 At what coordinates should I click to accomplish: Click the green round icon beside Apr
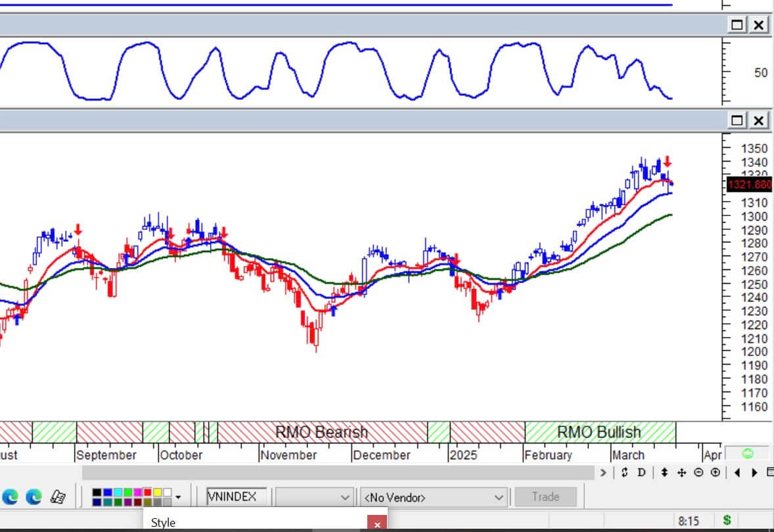747,453
